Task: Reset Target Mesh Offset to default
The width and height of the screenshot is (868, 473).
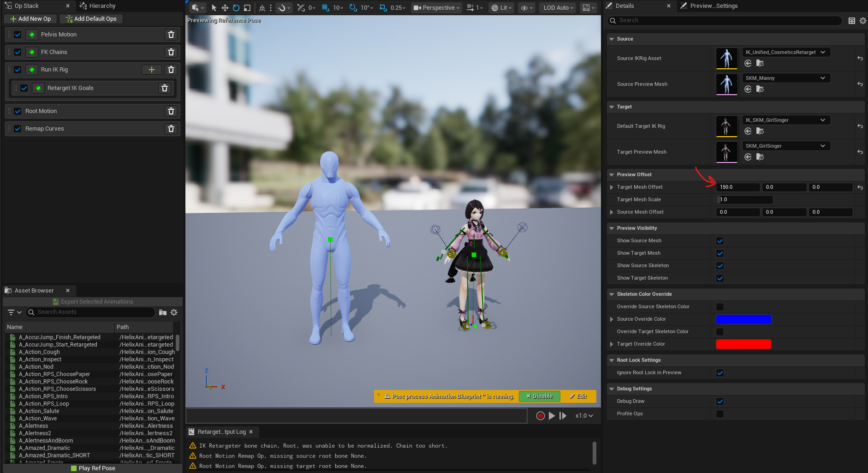Action: 860,187
